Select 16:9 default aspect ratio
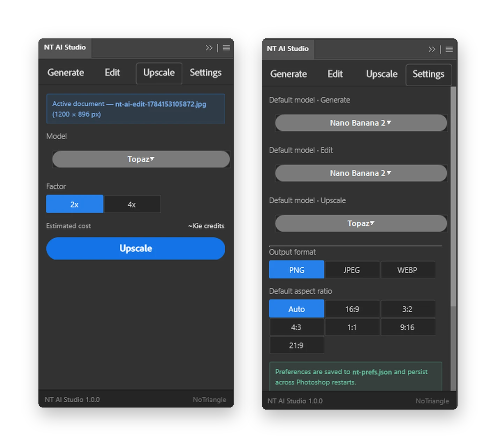The width and height of the screenshot is (496, 448). [352, 309]
